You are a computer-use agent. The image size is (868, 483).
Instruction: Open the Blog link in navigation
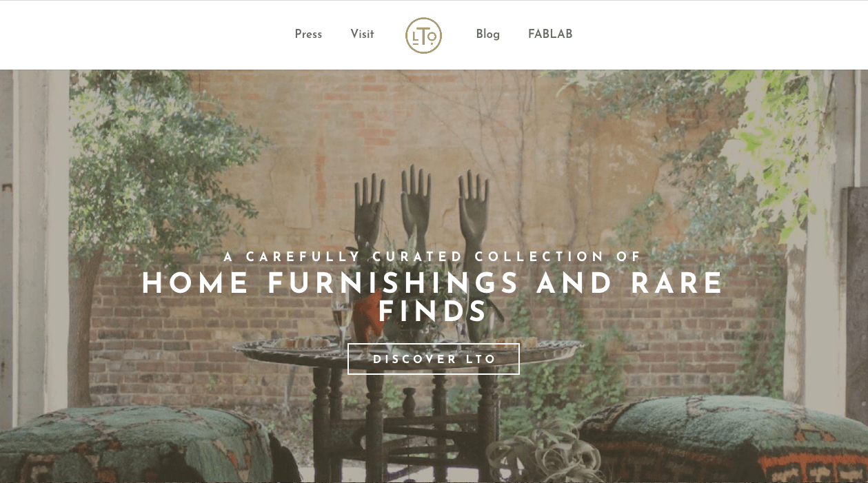(487, 34)
